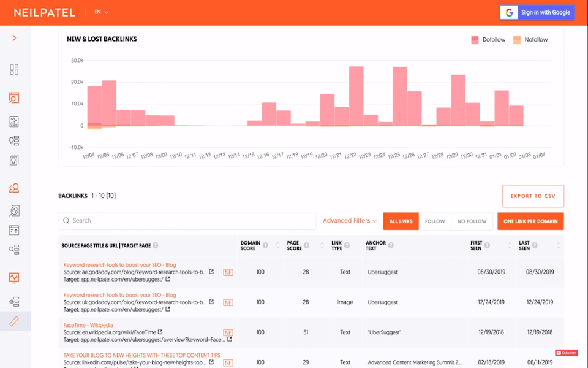Open external icon for FaceTime row target page
The width and height of the screenshot is (588, 368).
[230, 339]
